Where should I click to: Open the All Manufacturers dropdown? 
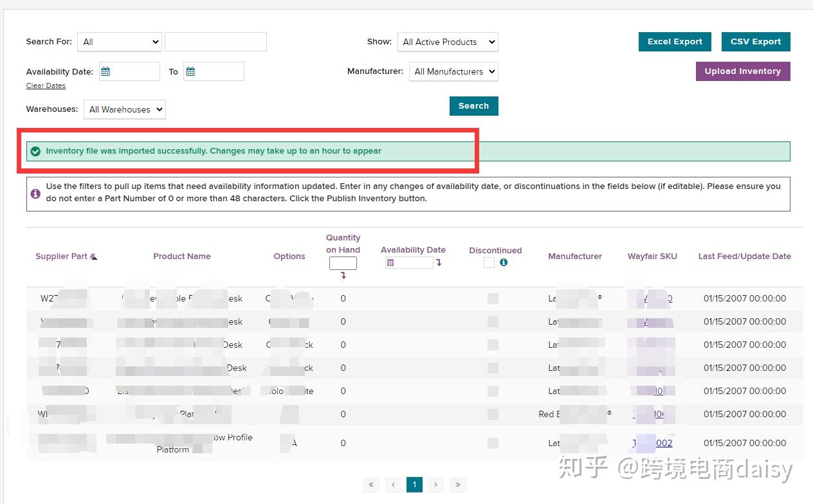pyautogui.click(x=453, y=71)
